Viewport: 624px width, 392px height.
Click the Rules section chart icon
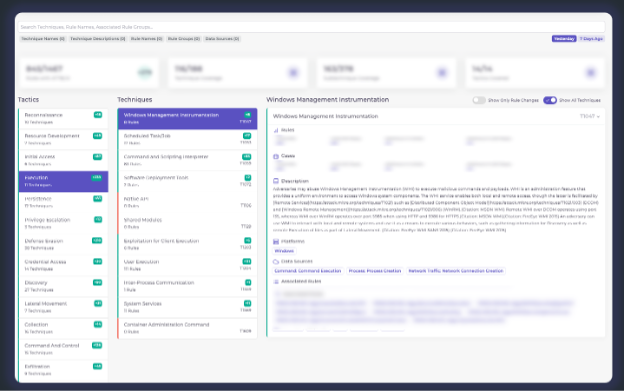click(276, 130)
